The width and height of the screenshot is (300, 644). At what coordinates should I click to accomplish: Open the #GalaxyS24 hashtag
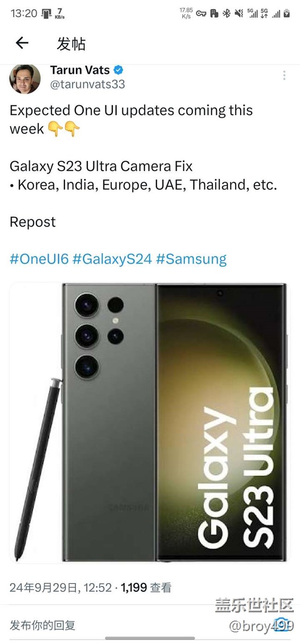tap(112, 259)
